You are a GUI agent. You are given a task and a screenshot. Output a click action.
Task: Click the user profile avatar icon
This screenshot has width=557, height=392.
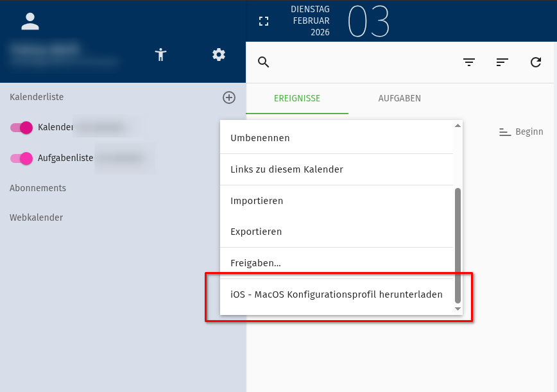pyautogui.click(x=30, y=21)
